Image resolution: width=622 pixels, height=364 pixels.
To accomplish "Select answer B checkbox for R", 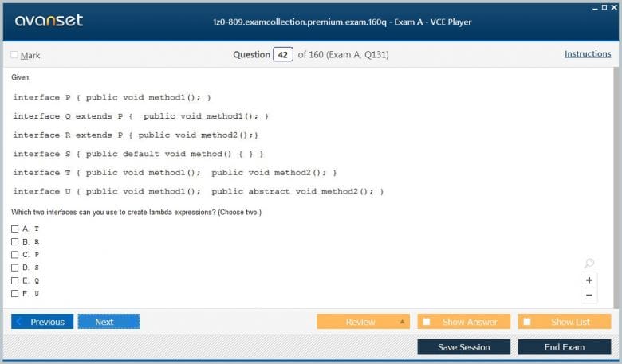I will (14, 241).
